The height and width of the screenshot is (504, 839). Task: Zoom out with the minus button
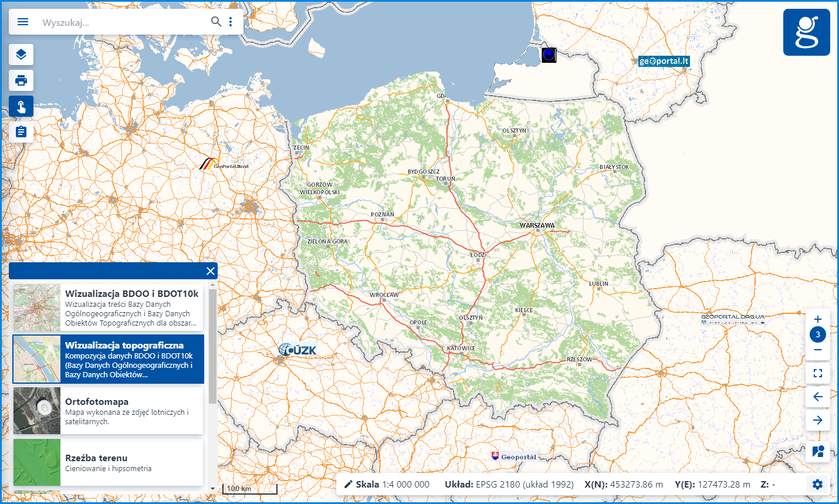818,350
